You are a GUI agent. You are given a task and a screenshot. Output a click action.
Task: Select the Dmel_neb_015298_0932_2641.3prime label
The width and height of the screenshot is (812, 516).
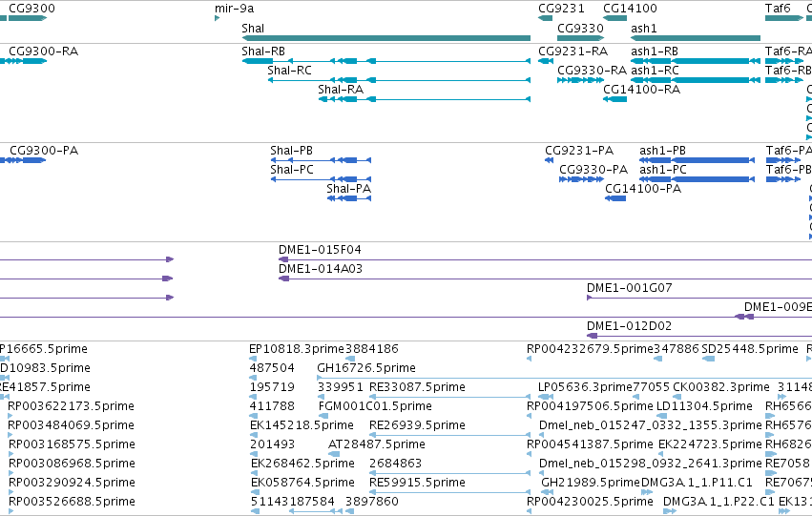point(651,464)
